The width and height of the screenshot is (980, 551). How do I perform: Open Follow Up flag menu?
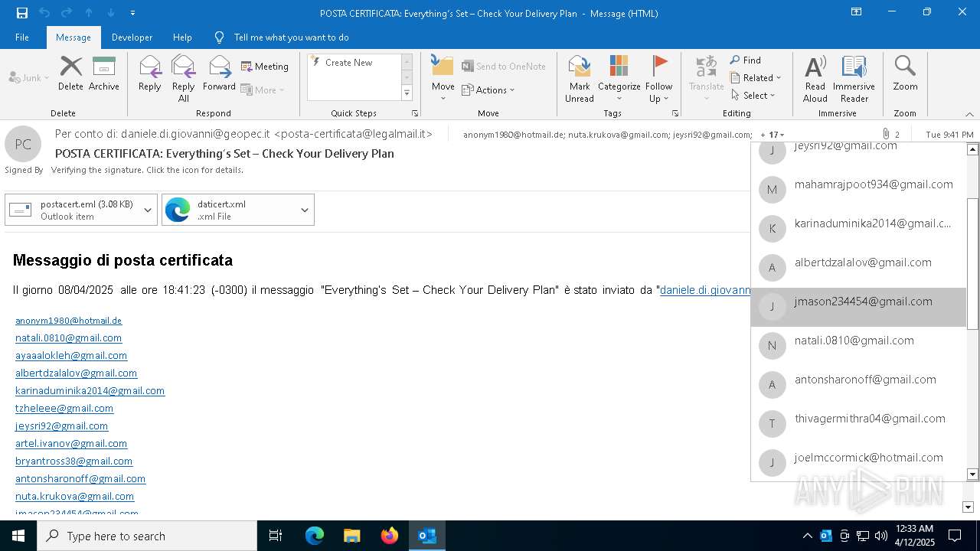pos(658,79)
